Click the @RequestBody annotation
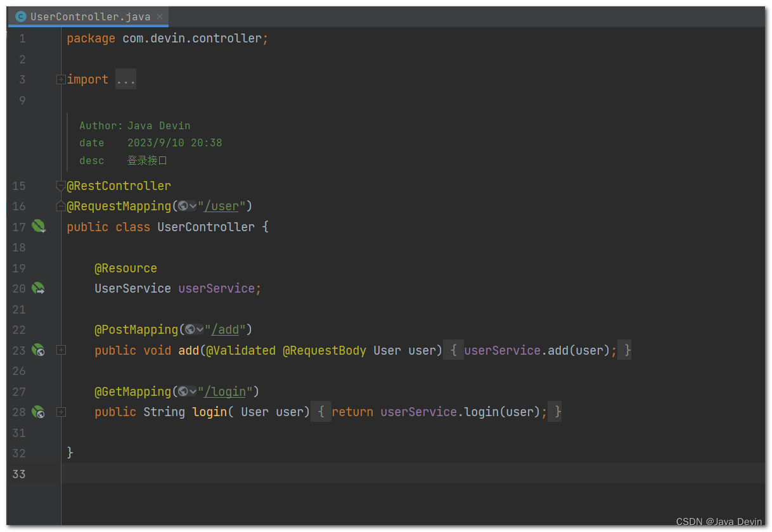Viewport: 772px width, 532px height. (325, 350)
